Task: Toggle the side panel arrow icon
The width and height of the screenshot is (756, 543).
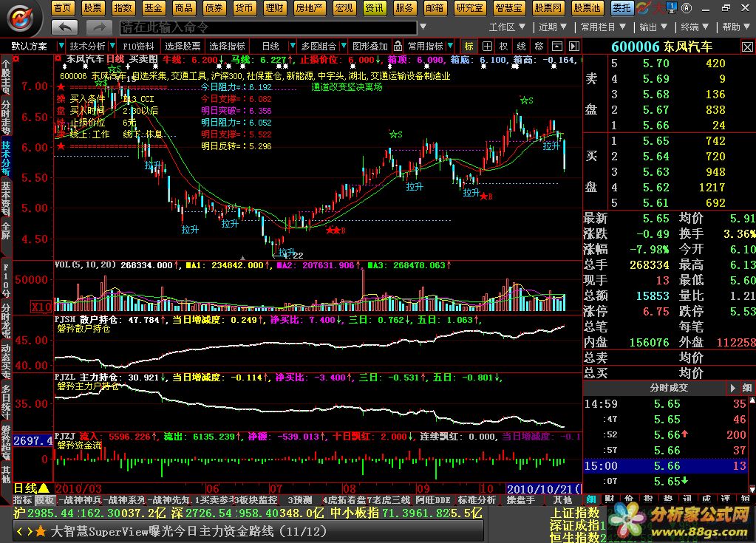Action: tap(574, 47)
